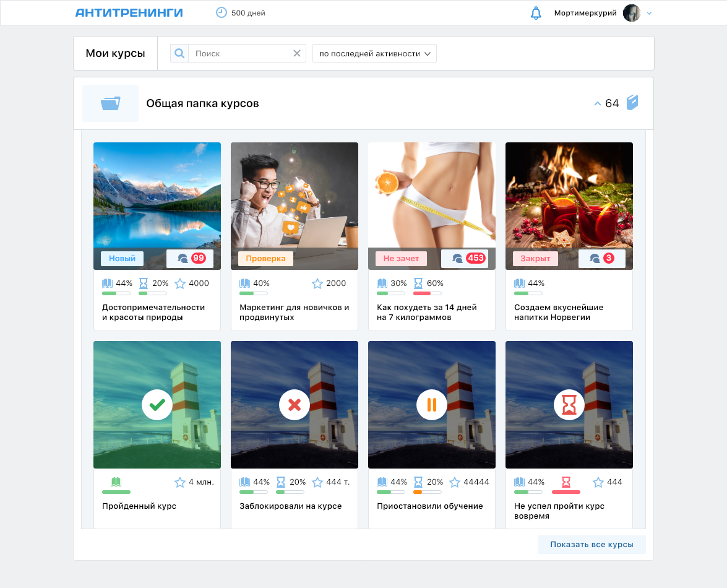
Task: Click the АНТИТРЕНИНГИ logo
Action: coord(129,12)
